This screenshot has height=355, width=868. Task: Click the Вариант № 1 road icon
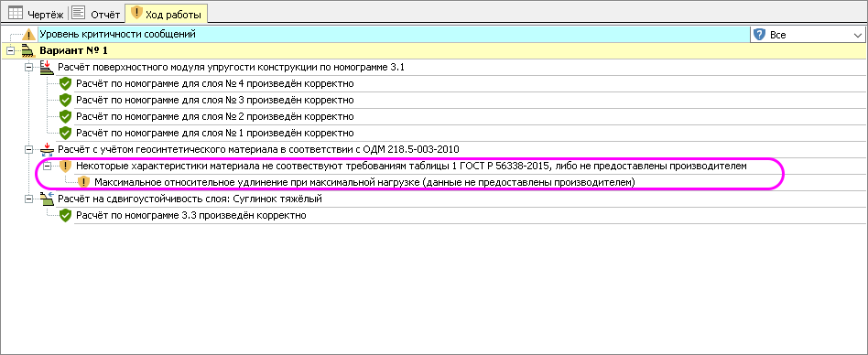pyautogui.click(x=28, y=51)
